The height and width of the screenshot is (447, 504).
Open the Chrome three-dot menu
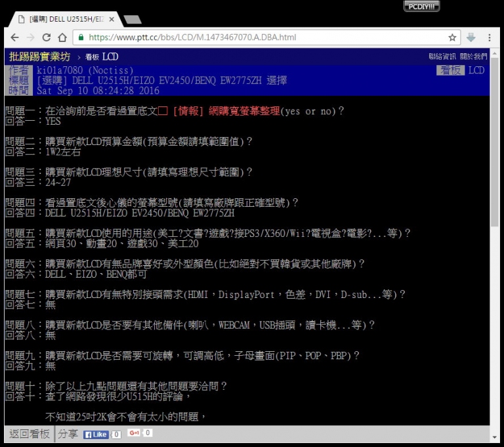click(489, 37)
